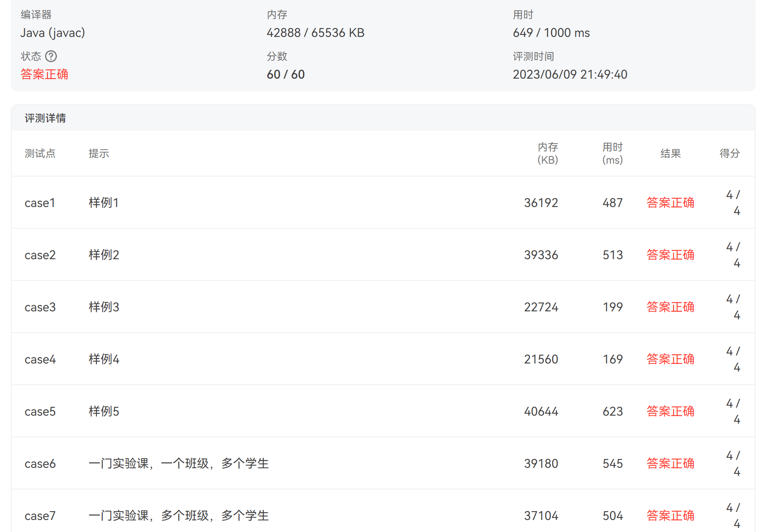Select the case1 test point row
The image size is (758, 532).
(40, 203)
